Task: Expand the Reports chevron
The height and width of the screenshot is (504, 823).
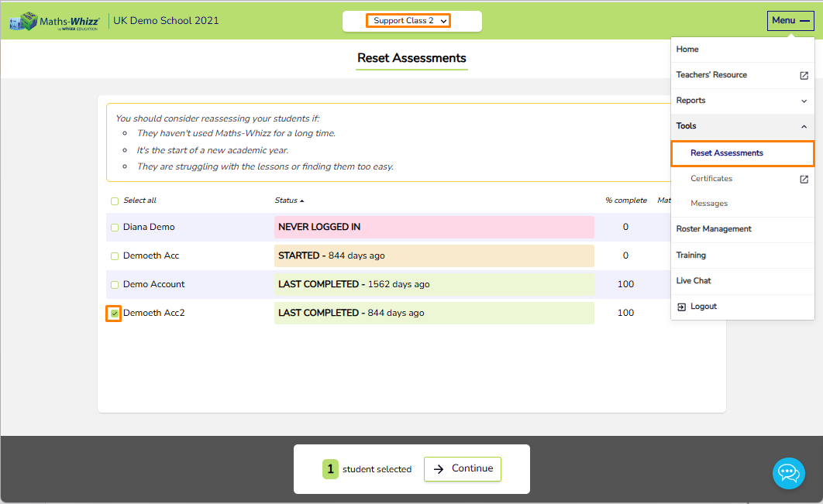Action: coord(804,101)
